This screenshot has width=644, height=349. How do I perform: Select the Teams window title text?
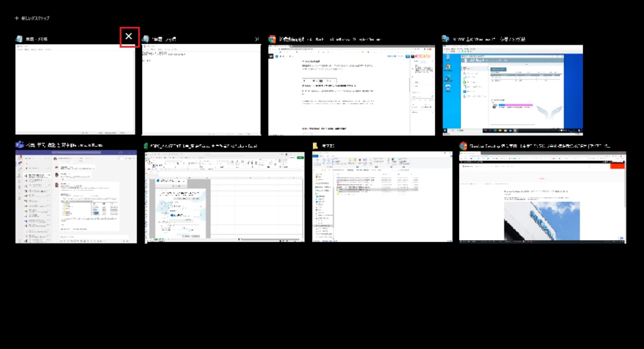point(65,145)
